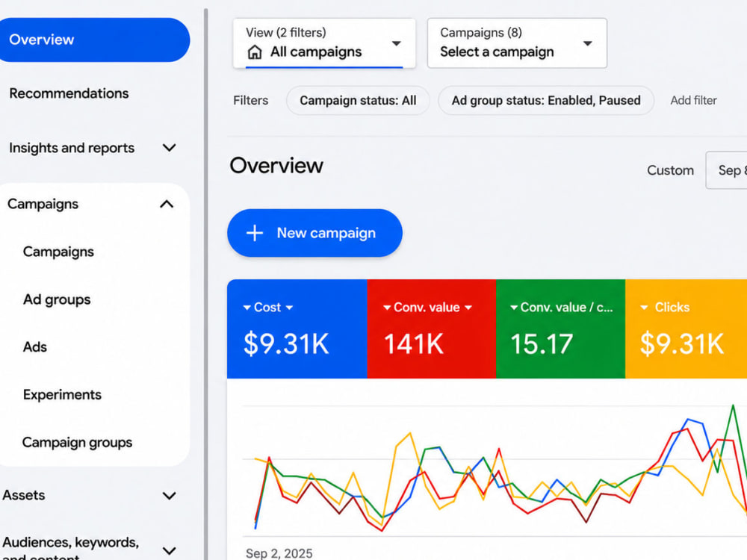Open Campaign groups page
This screenshot has height=560, width=747.
(77, 442)
